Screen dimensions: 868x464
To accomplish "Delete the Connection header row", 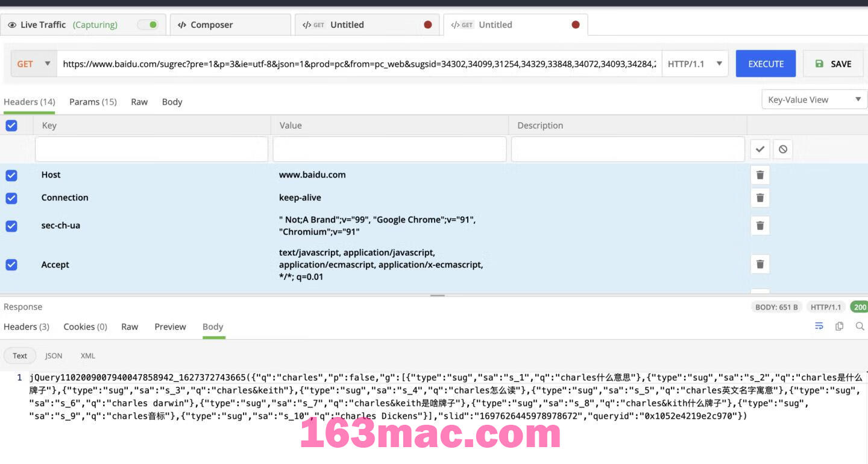I will (x=760, y=198).
